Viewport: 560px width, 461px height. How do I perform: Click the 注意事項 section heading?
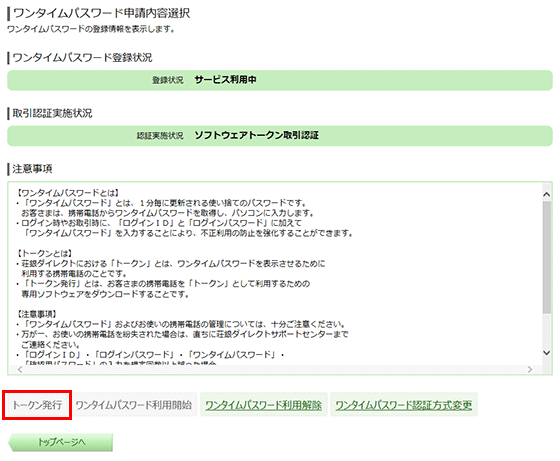tap(32, 169)
